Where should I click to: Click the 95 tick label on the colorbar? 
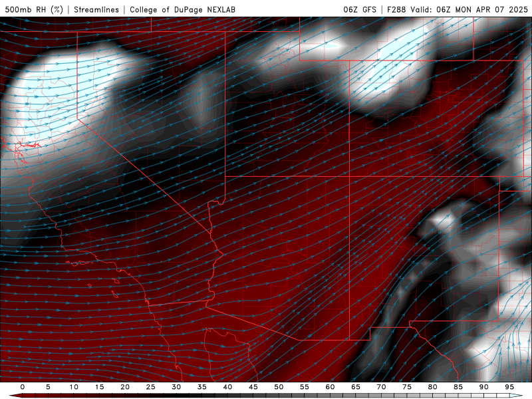509,387
